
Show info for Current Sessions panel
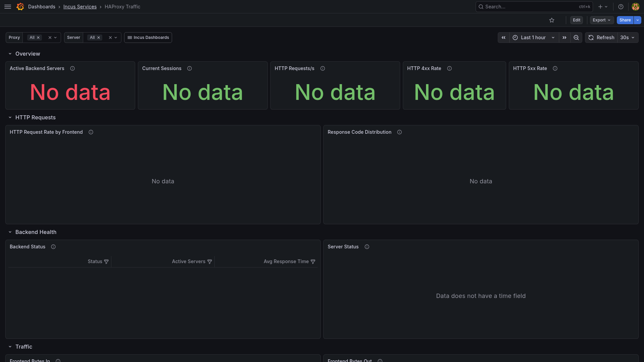[x=190, y=68]
